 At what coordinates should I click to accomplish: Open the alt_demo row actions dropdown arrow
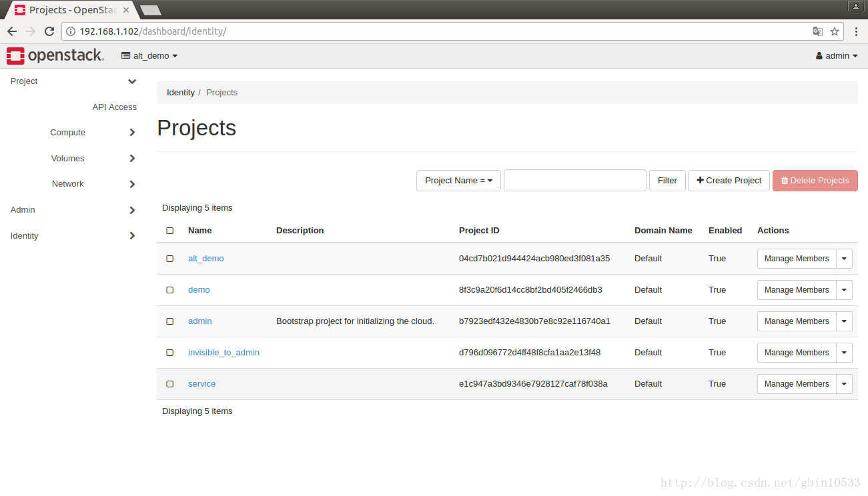click(845, 259)
